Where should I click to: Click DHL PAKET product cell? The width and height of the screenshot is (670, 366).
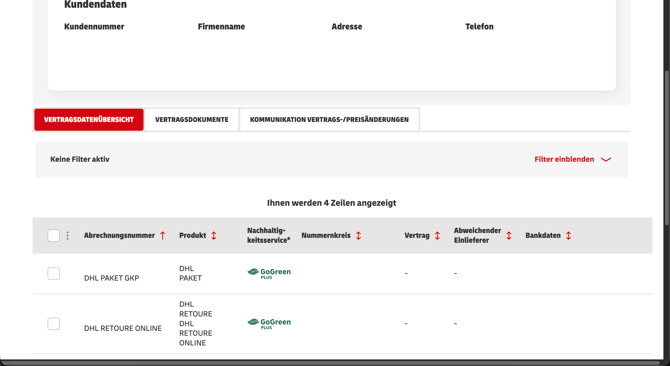(190, 273)
